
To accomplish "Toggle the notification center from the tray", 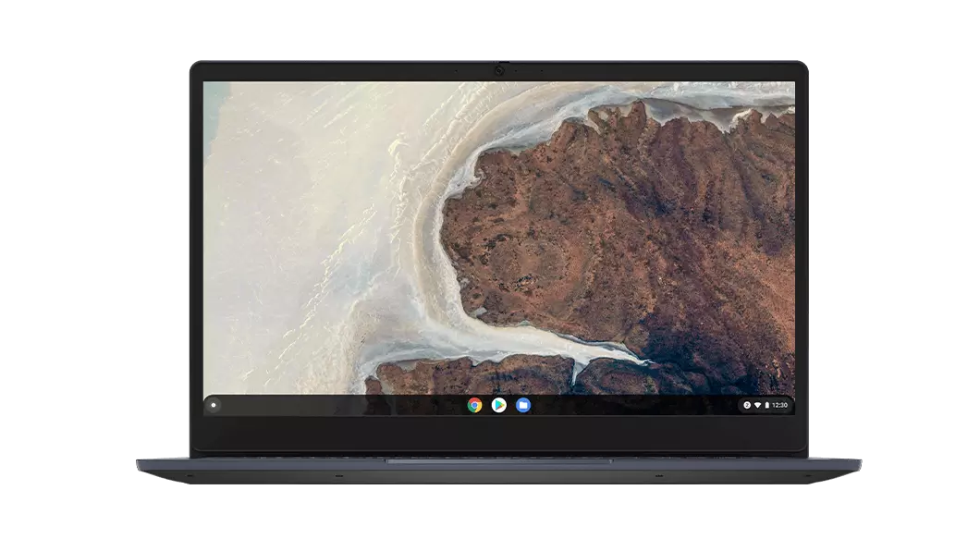I will (746, 405).
